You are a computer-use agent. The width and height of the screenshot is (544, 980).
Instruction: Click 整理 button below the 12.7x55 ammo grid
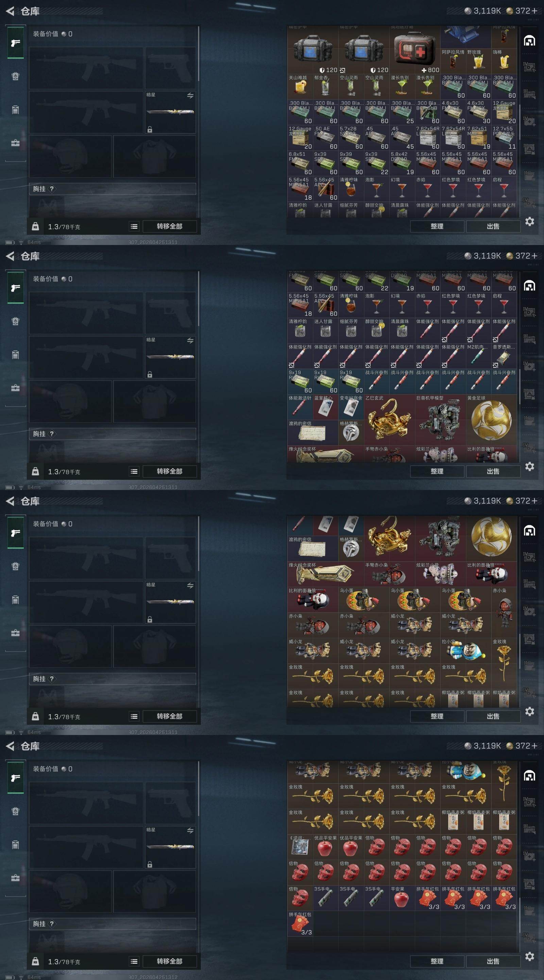437,226
